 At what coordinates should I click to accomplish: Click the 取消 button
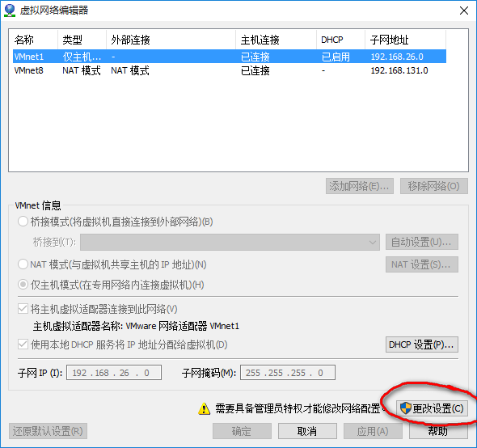pos(307,431)
